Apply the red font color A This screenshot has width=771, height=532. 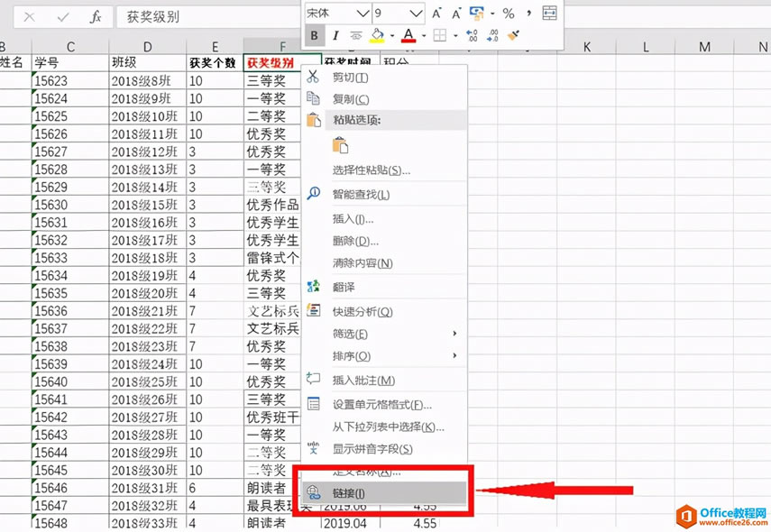[408, 35]
